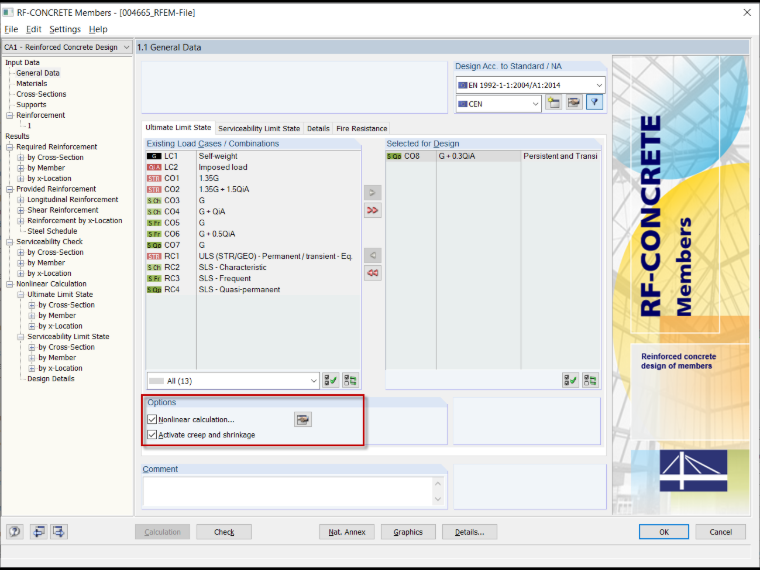
Task: Click the Check button
Action: [x=224, y=532]
